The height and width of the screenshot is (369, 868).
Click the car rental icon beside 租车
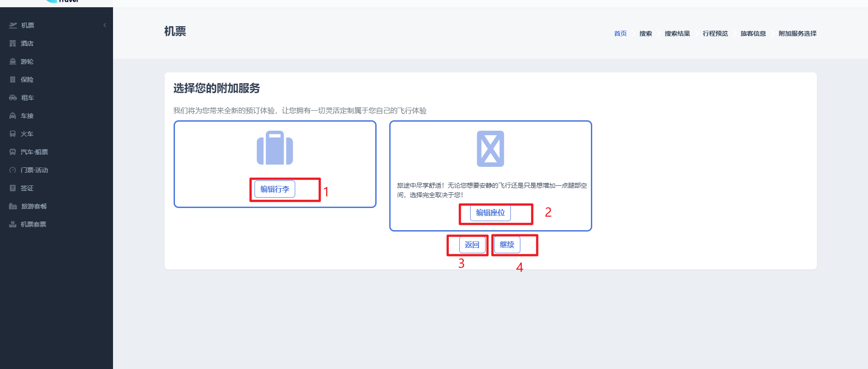(x=13, y=98)
